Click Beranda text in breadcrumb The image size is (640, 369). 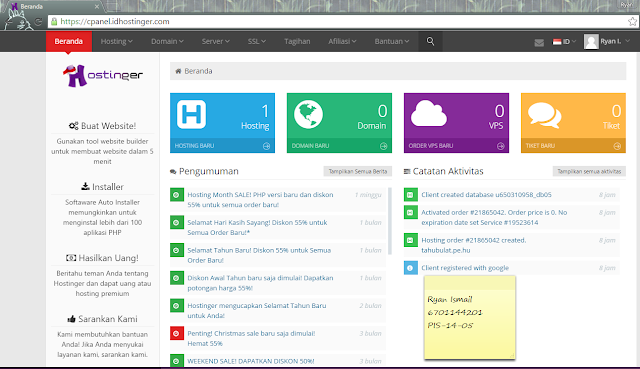[x=198, y=71]
